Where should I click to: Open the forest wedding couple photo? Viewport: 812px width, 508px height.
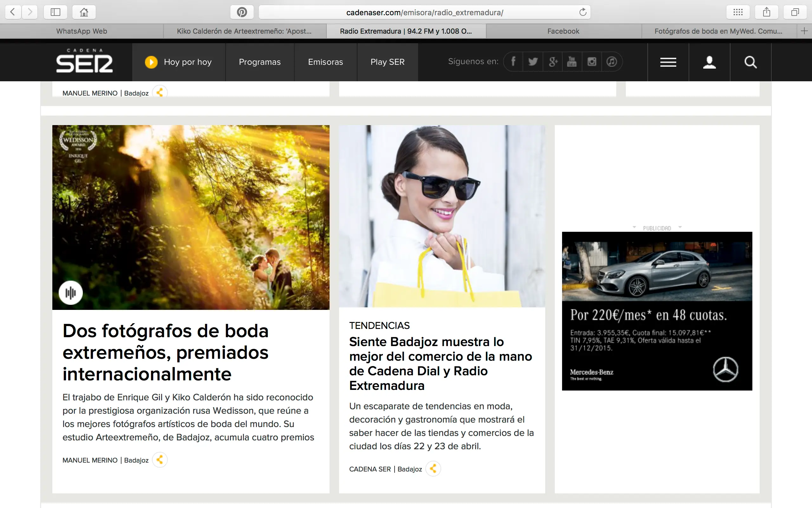coord(191,217)
